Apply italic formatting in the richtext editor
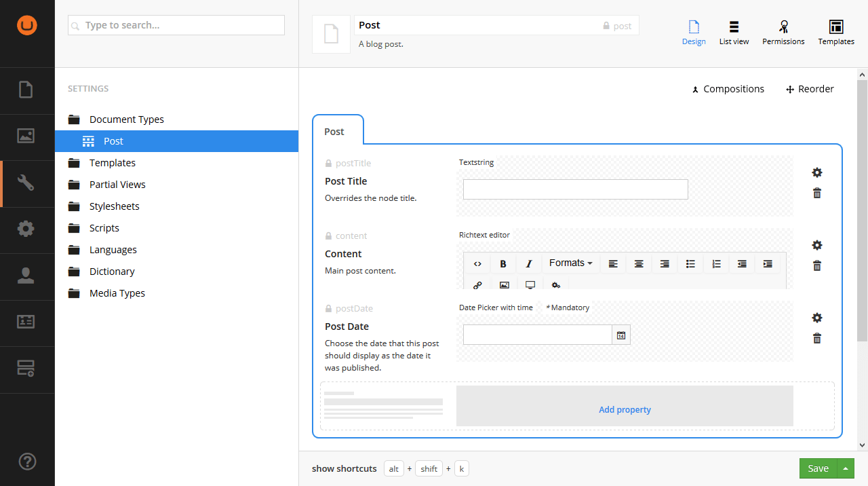Viewport: 868px width, 486px height. coord(529,263)
